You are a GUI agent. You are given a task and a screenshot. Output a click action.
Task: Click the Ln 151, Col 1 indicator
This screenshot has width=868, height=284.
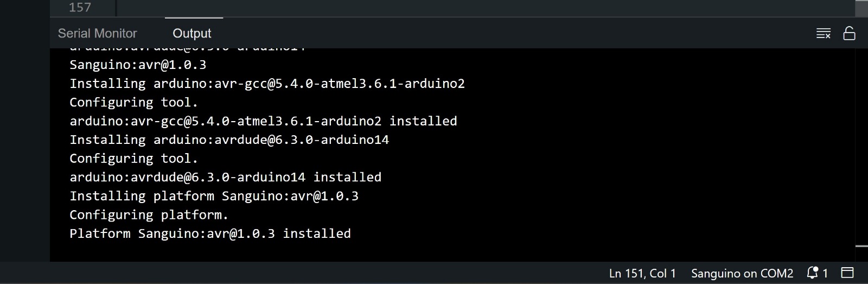[642, 273]
